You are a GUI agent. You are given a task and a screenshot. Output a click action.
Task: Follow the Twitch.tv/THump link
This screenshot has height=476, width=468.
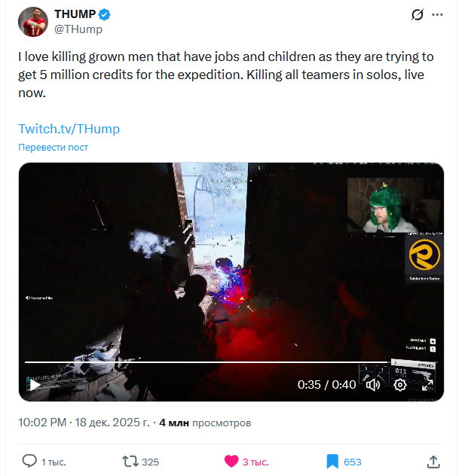69,129
